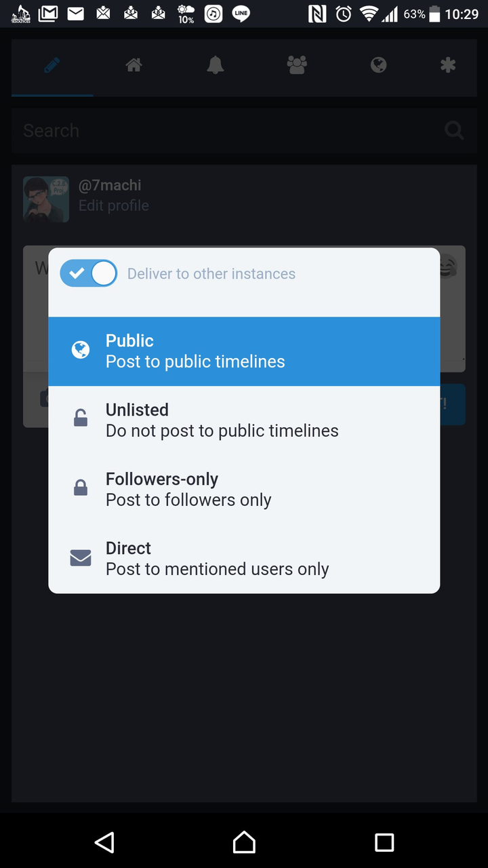488x868 pixels.
Task: Click the search magnifier icon
Action: (x=454, y=131)
